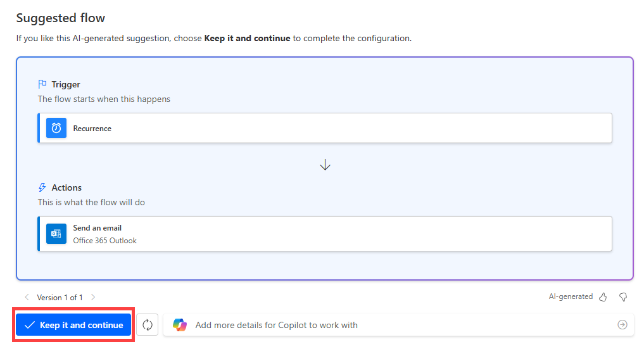Click the thumbs up feedback icon
Screen dimensions: 644x349
pos(603,297)
